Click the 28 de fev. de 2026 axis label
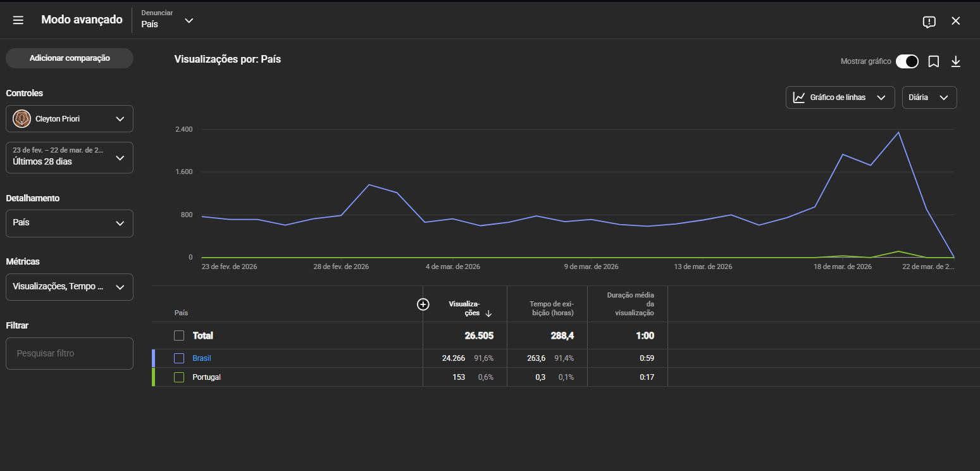 [x=341, y=267]
